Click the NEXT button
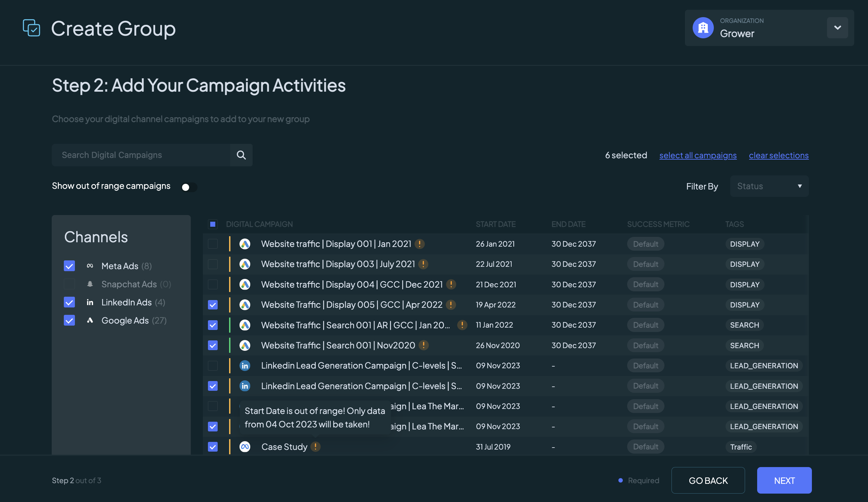The height and width of the screenshot is (502, 868). pyautogui.click(x=784, y=480)
